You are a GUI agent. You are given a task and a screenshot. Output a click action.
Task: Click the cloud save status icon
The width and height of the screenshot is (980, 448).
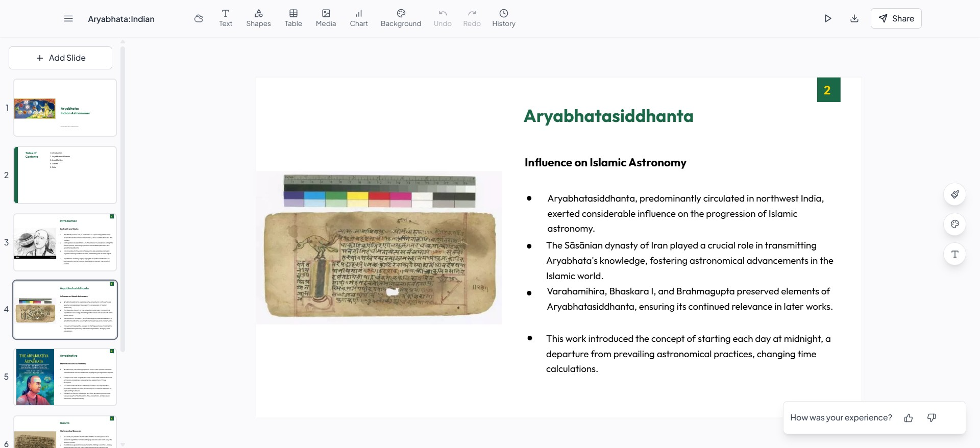[x=199, y=19]
